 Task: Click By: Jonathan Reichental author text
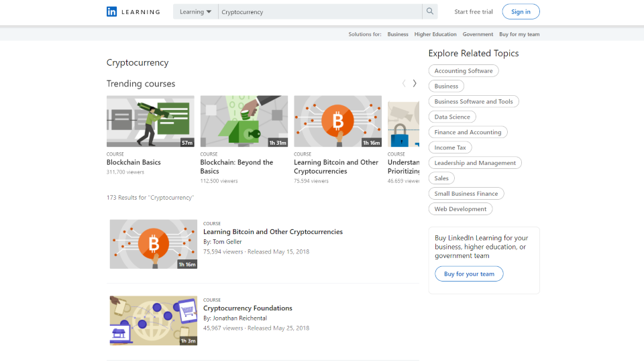[235, 318]
